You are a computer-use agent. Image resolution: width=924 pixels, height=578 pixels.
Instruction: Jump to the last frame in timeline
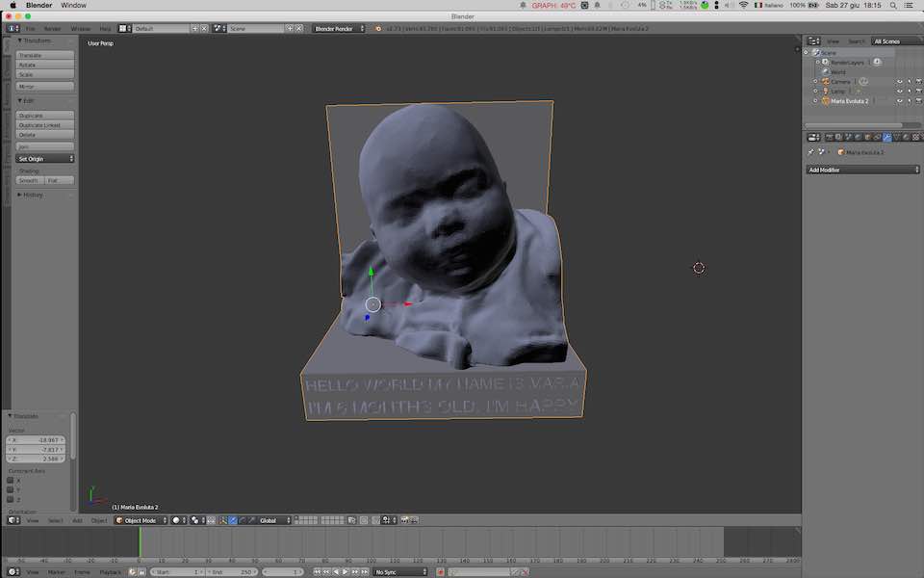[x=365, y=572]
